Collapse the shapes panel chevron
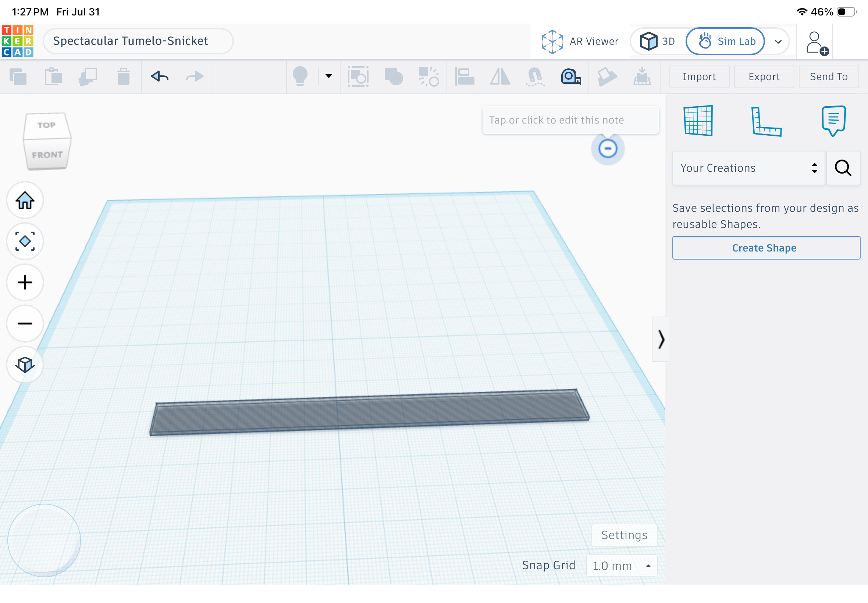The width and height of the screenshot is (868, 603). pyautogui.click(x=661, y=339)
